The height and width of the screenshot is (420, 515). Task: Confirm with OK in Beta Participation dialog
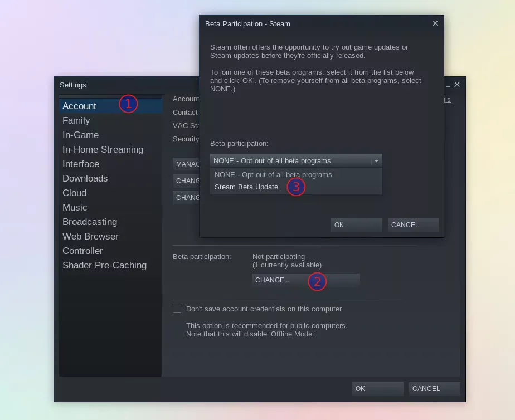(356, 225)
